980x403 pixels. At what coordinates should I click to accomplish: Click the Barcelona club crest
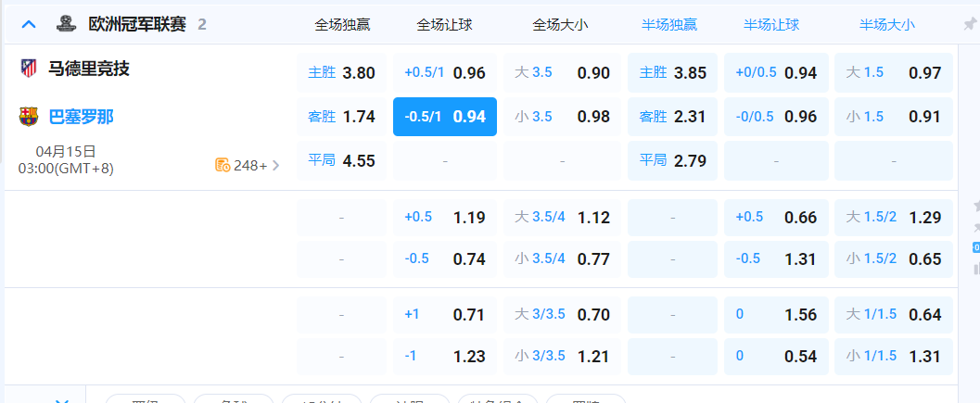pyautogui.click(x=28, y=116)
